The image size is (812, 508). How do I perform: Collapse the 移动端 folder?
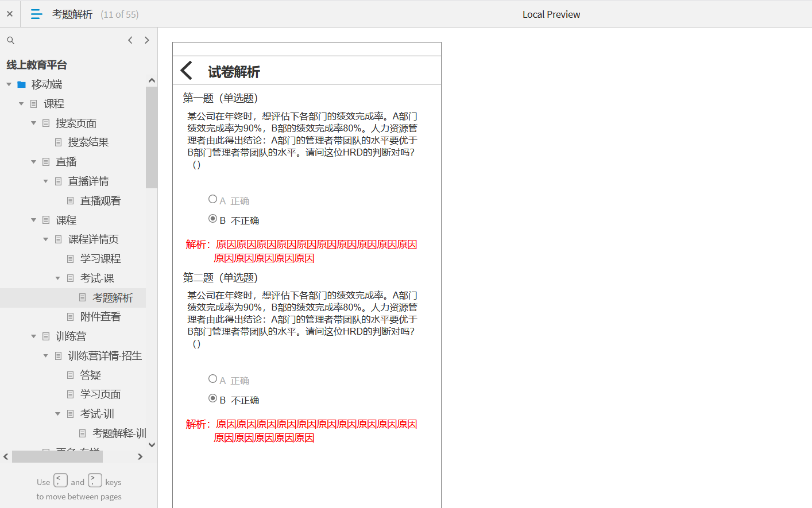tap(9, 84)
